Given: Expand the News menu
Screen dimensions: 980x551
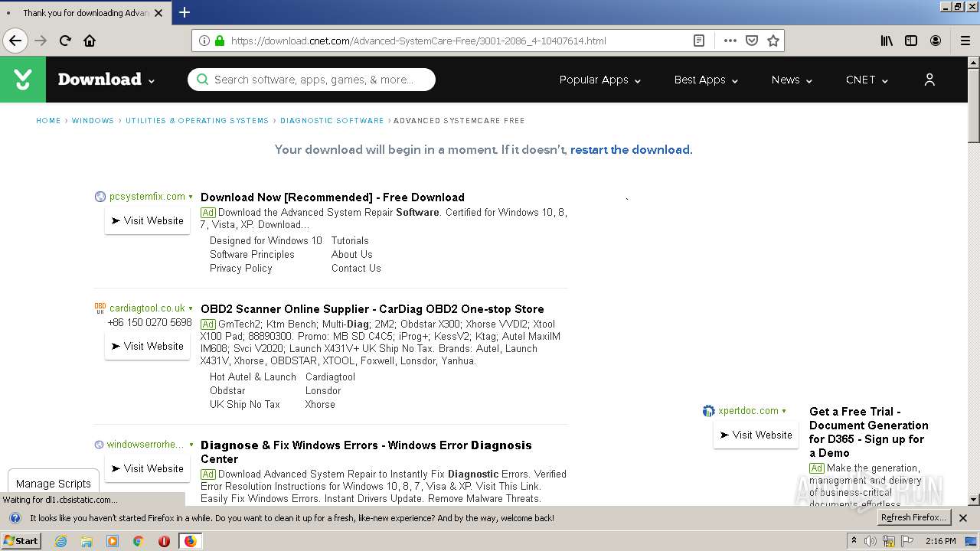Looking at the screenshot, I should 792,80.
